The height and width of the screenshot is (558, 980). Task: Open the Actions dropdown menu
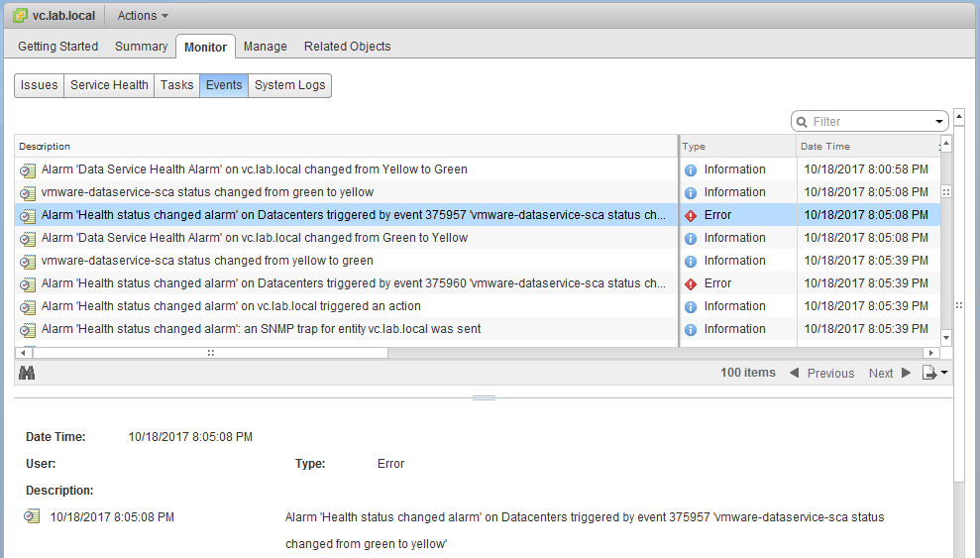142,16
